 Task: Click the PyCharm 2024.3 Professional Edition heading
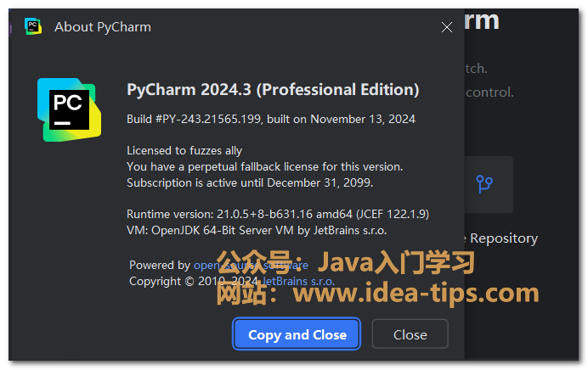[x=273, y=89]
